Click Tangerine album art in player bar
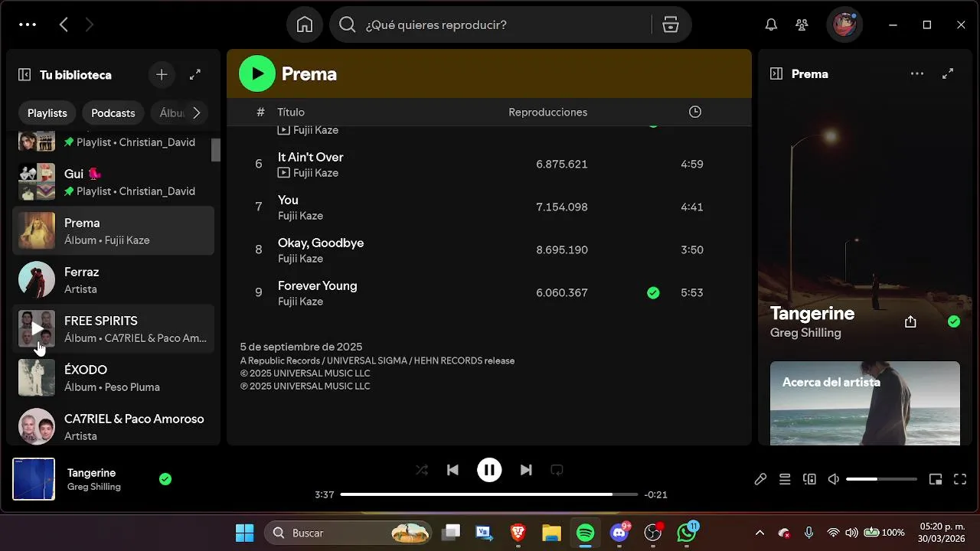 34,479
